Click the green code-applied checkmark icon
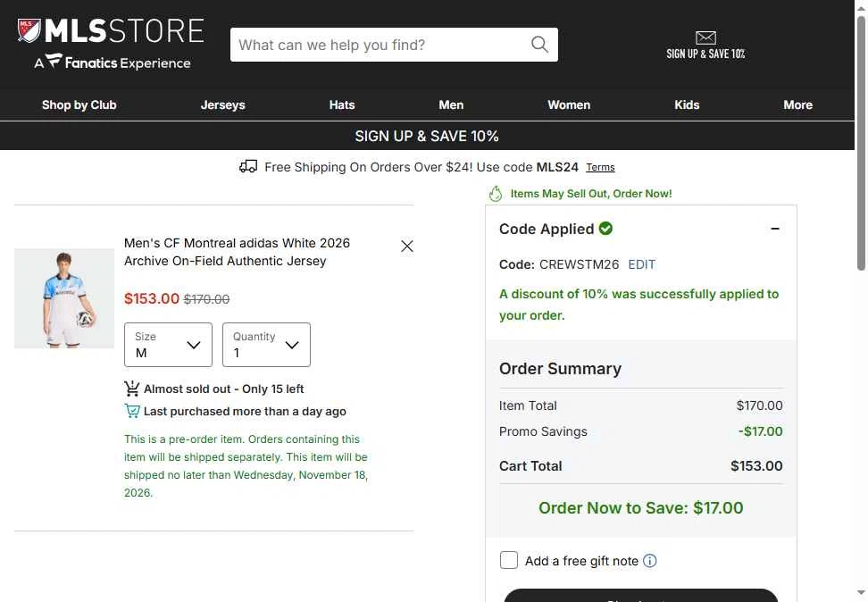 click(605, 228)
